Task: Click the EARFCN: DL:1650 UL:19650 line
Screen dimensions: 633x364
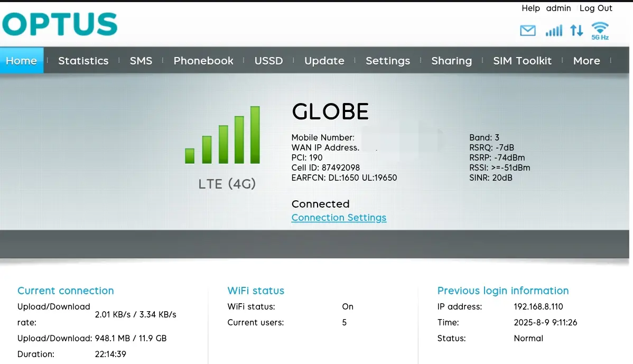Action: coord(344,178)
